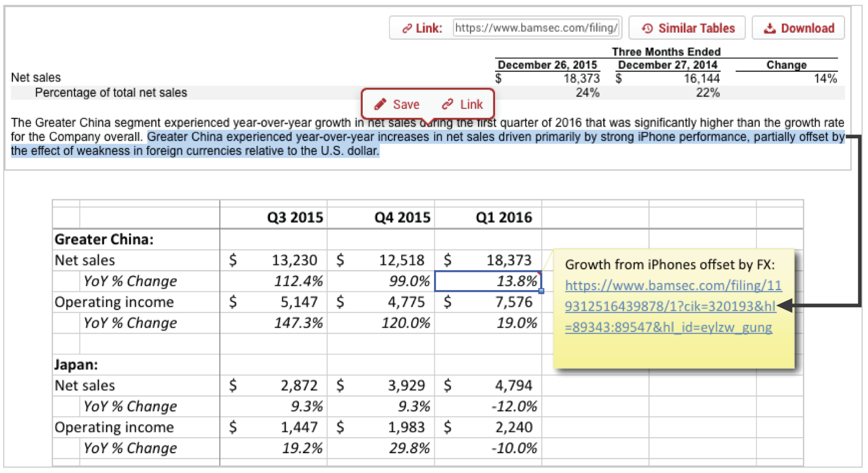Image resolution: width=868 pixels, height=473 pixels.
Task: Click the Q3 2015 column header
Action: click(295, 218)
